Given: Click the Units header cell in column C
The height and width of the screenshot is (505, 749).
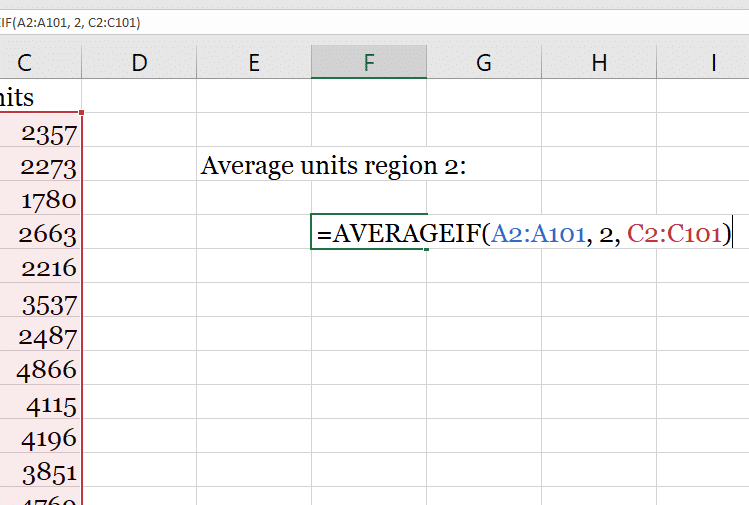Looking at the screenshot, I should (40, 96).
